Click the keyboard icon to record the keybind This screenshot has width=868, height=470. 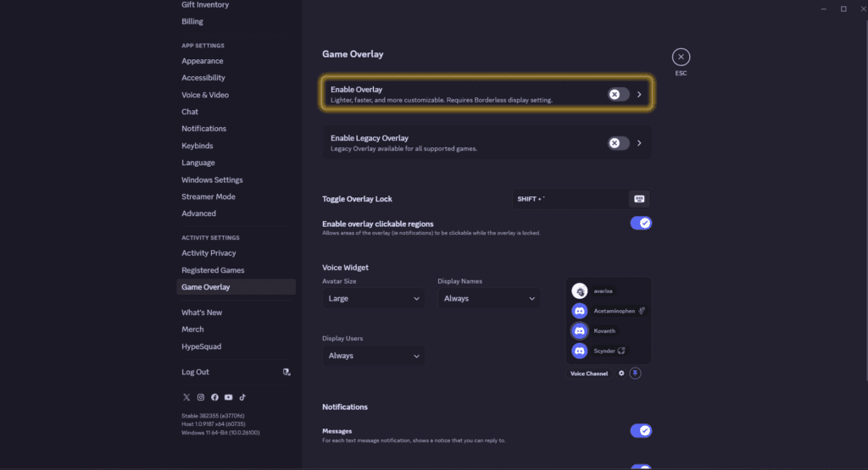pyautogui.click(x=639, y=199)
